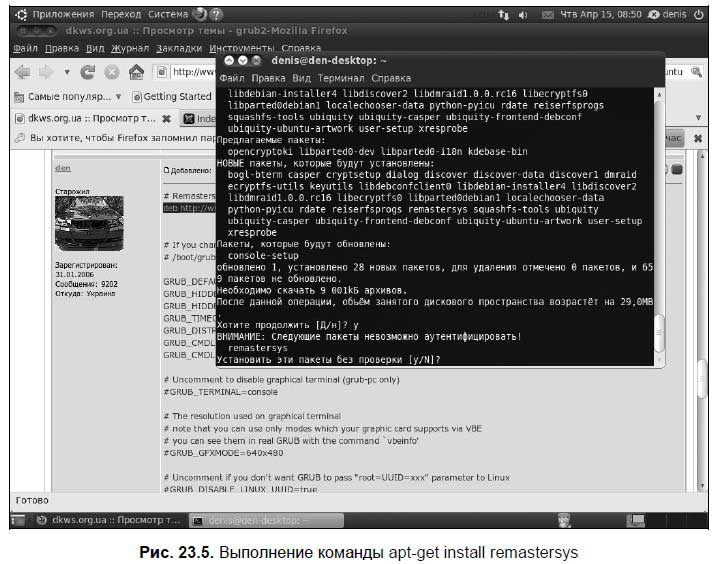This screenshot has height=564, width=717.
Task: Open the back/forward history dropdown arrow
Action: (67, 72)
